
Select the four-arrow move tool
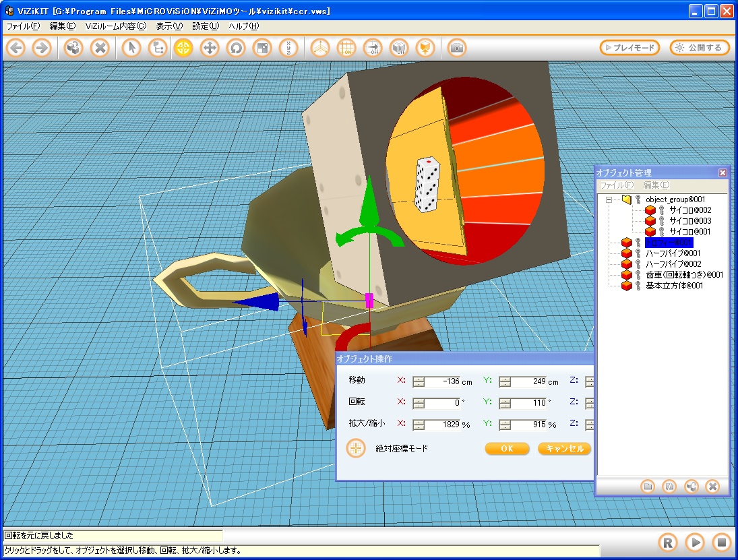[x=210, y=48]
